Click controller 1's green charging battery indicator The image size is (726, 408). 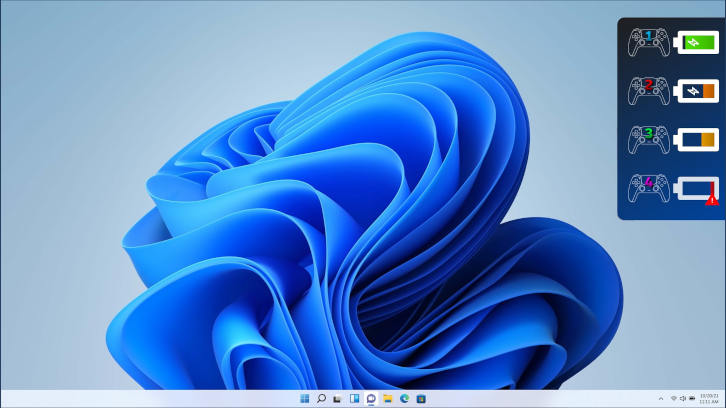pos(697,42)
